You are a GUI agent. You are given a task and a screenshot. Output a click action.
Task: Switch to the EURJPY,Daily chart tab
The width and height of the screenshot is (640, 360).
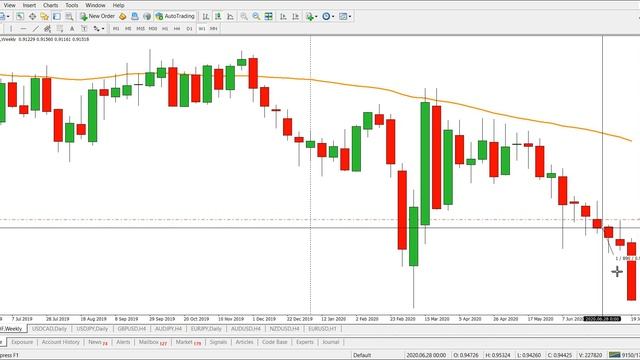point(206,329)
